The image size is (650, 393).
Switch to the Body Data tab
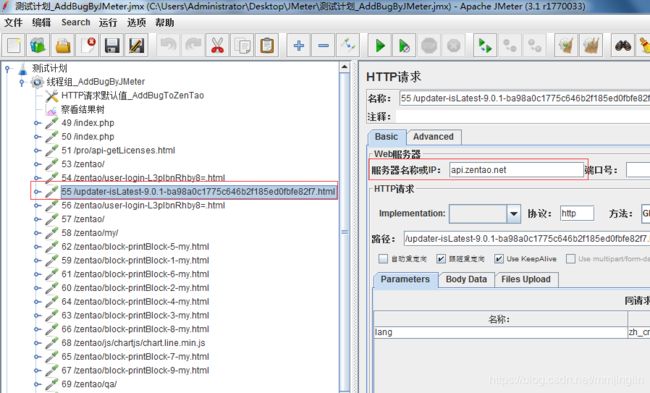pos(466,279)
